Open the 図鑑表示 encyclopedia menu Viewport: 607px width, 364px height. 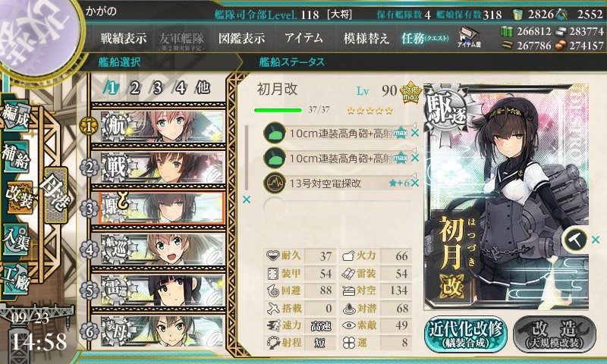(241, 38)
